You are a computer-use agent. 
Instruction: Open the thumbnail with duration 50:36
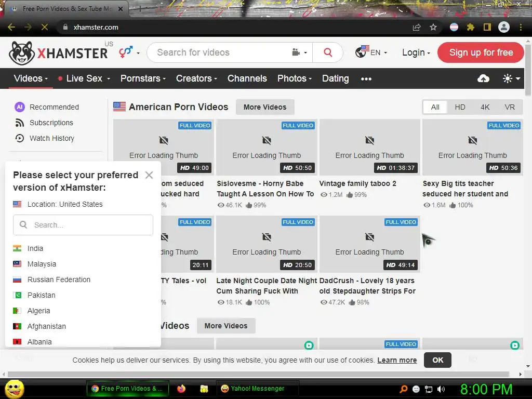(472, 147)
